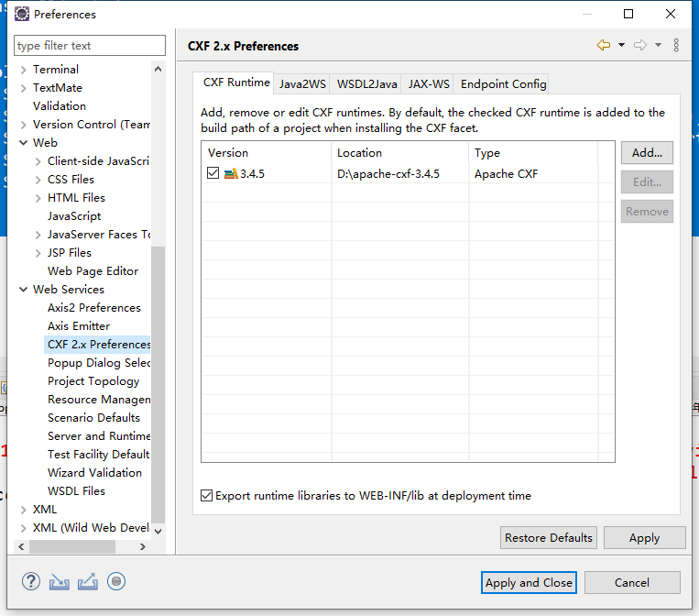Viewport: 699px width, 616px height.
Task: Select Wizard Validation tree item
Action: coord(94,473)
